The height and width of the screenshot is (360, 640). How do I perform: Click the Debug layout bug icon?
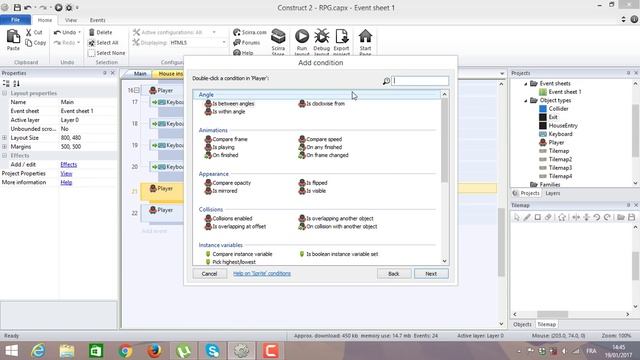point(322,36)
